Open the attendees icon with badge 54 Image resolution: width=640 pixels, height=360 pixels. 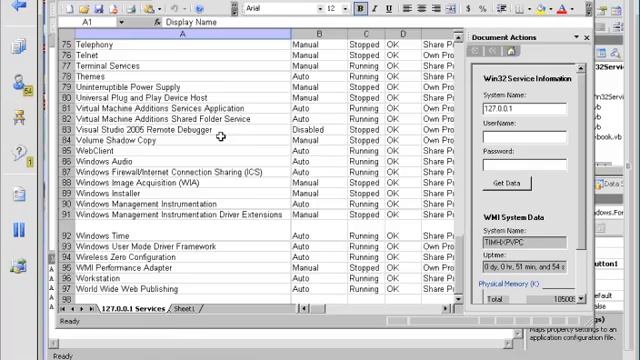click(21, 85)
